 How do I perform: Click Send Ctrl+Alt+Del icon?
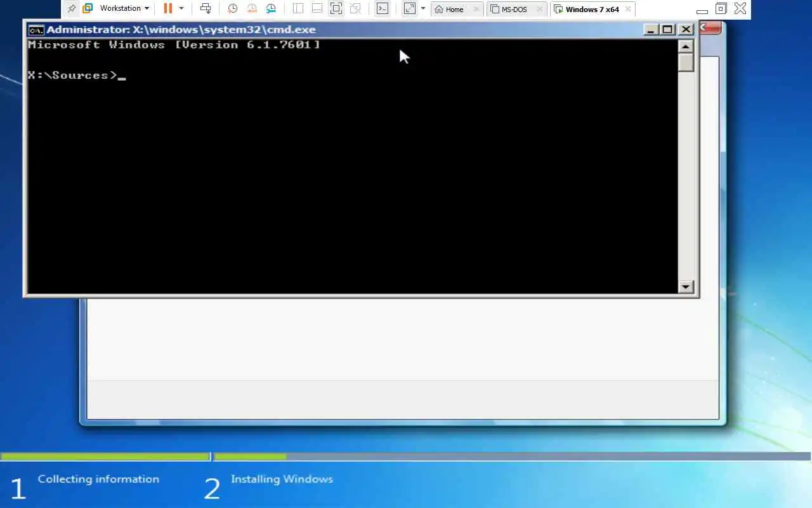tap(206, 9)
